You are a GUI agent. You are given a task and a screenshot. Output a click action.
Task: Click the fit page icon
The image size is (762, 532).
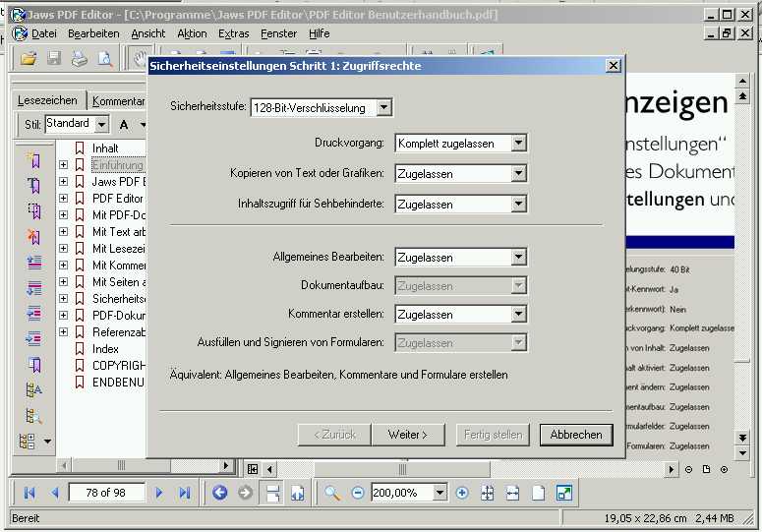click(x=488, y=493)
